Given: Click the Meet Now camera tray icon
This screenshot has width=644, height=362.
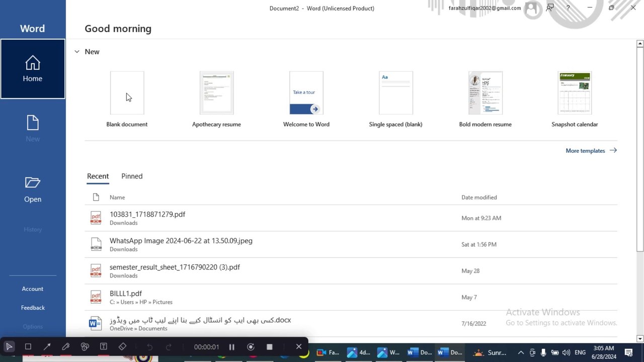Looking at the screenshot, I should [x=532, y=352].
